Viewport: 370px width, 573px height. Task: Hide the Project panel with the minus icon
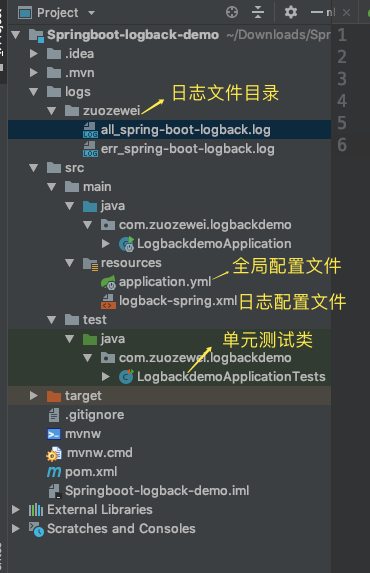click(317, 12)
